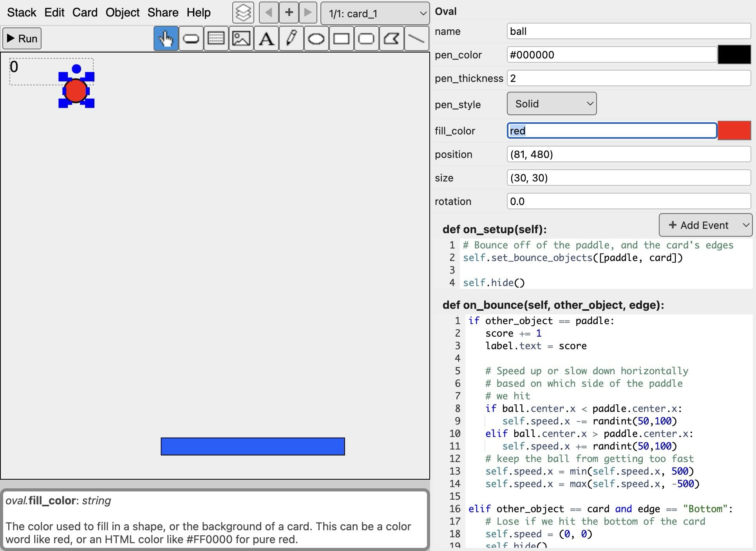This screenshot has width=756, height=551.
Task: Open the card selector showing 1/1: card_1
Action: pos(375,13)
